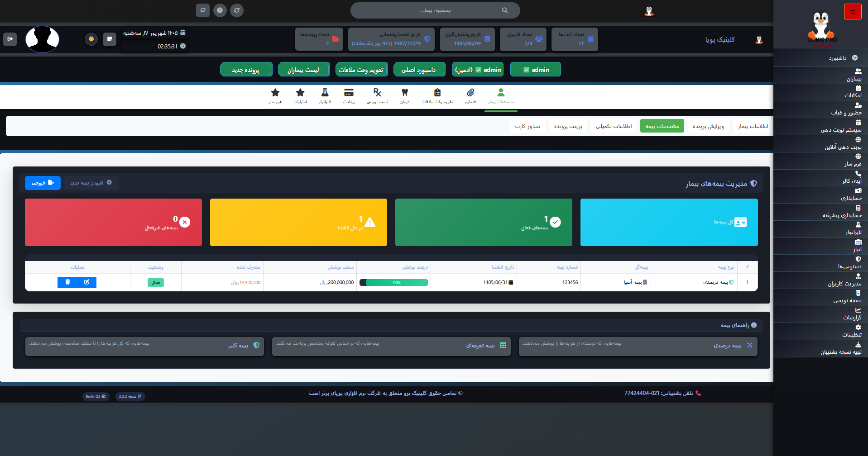Click the 90% coverage progress bar
The image size is (868, 456).
tap(393, 282)
